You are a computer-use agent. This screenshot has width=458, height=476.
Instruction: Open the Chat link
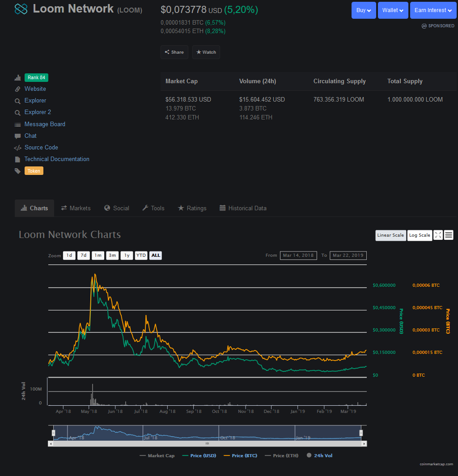pos(30,136)
